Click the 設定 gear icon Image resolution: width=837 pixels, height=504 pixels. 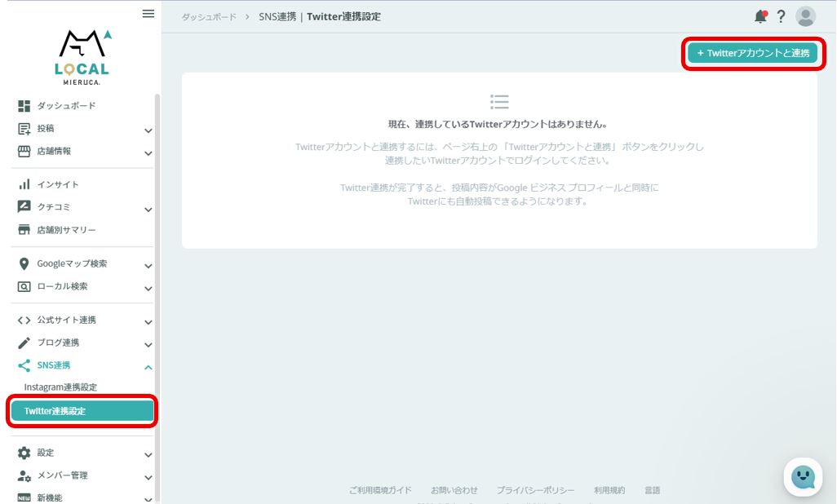coord(24,453)
